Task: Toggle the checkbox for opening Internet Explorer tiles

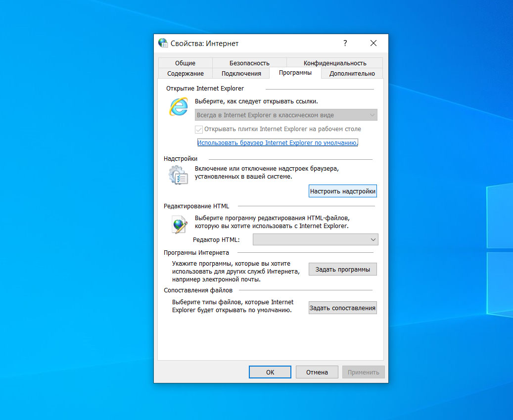Action: coord(199,129)
